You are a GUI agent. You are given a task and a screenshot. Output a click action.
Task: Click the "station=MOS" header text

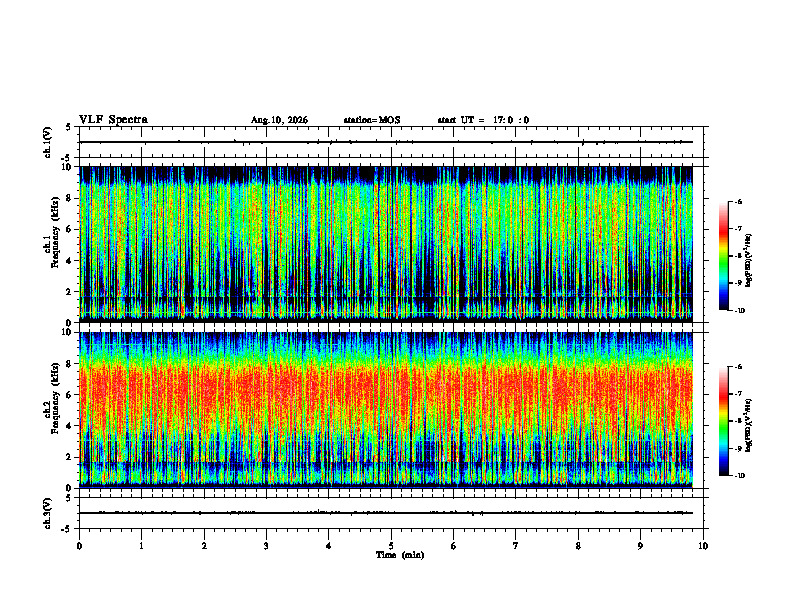click(372, 120)
